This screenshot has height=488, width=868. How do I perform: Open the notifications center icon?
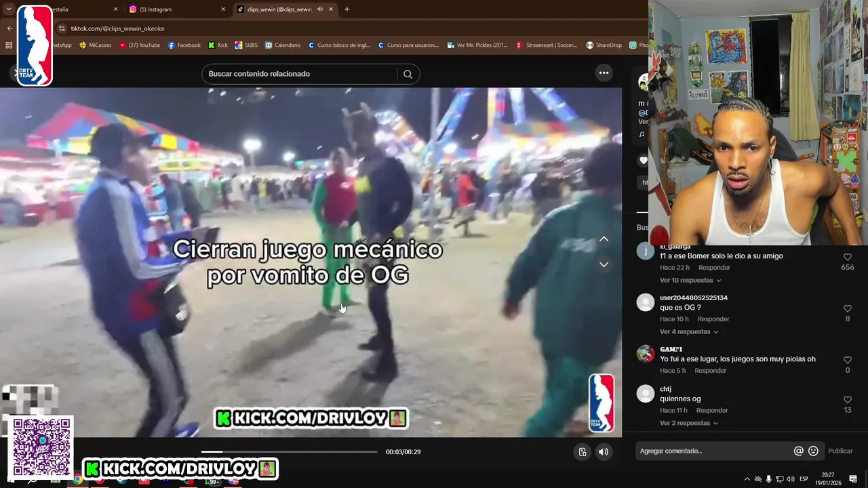[853, 479]
